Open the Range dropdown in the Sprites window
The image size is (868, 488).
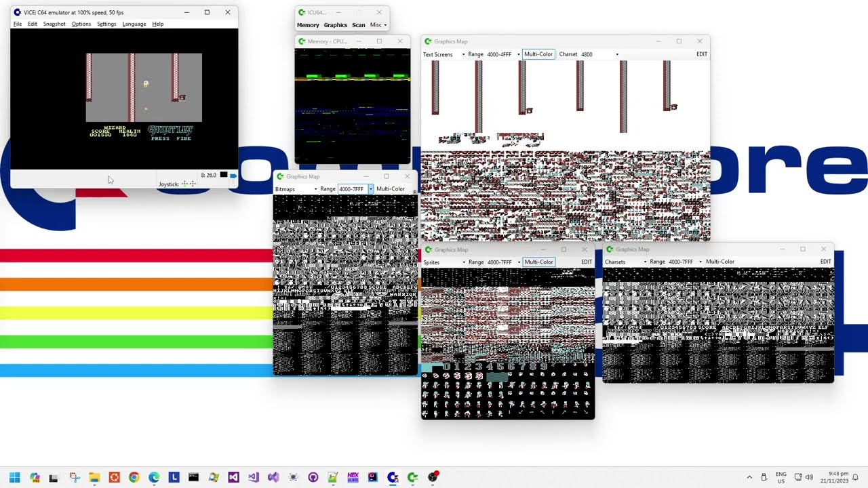coord(503,262)
